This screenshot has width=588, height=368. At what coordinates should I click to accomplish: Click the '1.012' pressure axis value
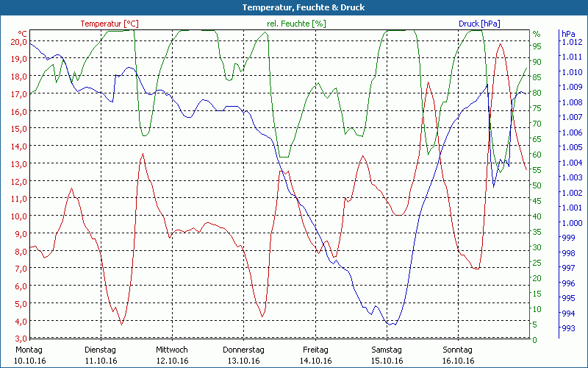pos(571,42)
